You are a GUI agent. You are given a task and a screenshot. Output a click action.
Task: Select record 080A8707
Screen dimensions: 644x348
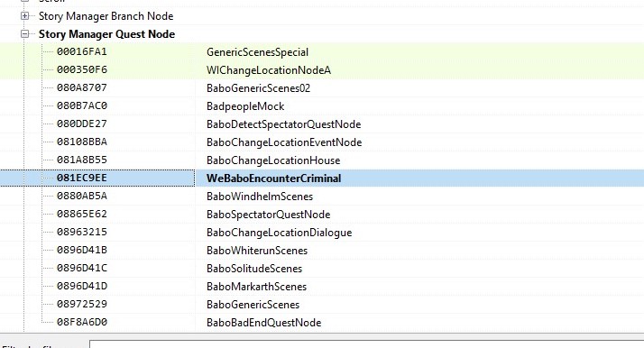(82, 87)
